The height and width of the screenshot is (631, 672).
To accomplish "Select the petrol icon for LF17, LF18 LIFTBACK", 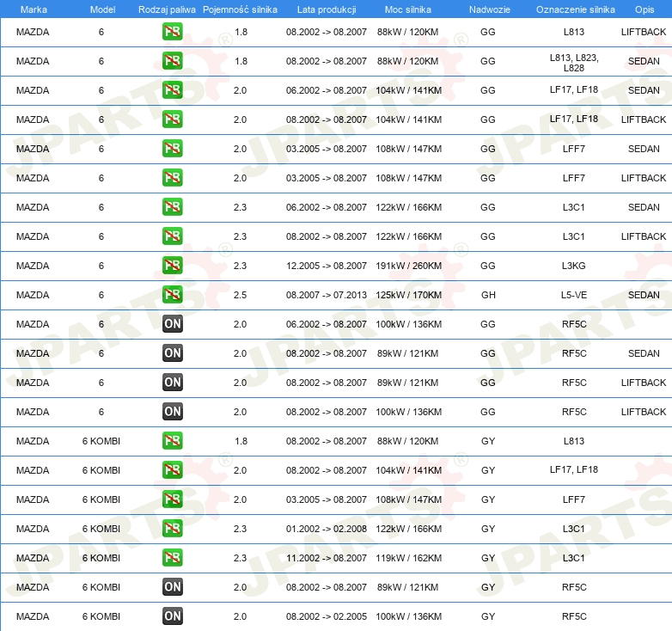I will point(172,119).
